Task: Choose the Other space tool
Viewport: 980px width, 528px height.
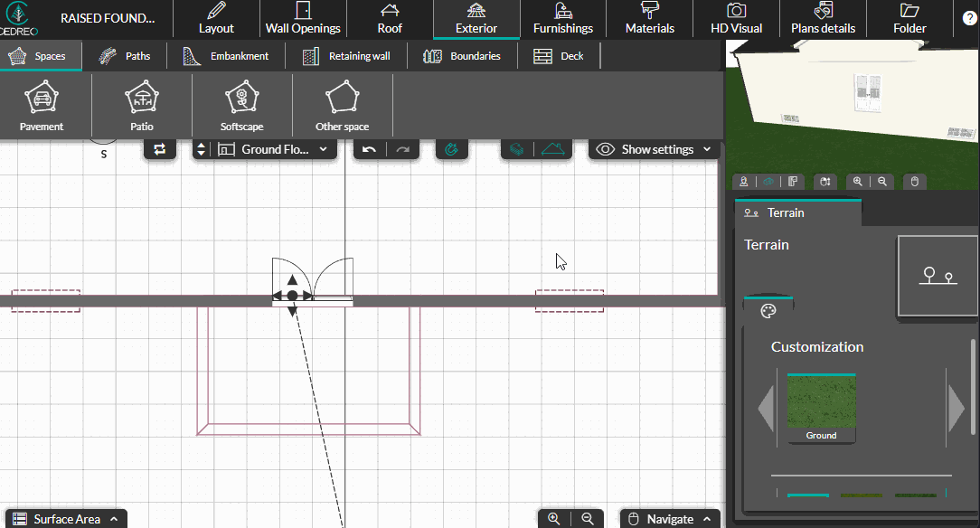Action: [x=342, y=105]
